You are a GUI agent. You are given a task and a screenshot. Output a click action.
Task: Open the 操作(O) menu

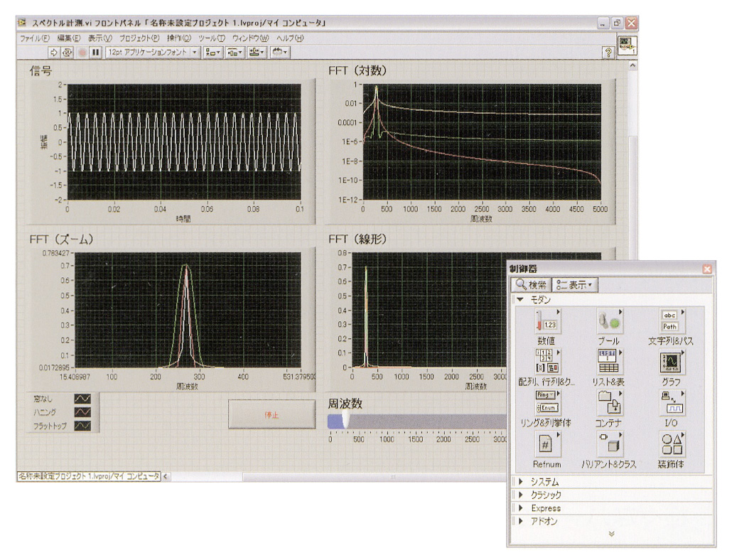(x=179, y=38)
